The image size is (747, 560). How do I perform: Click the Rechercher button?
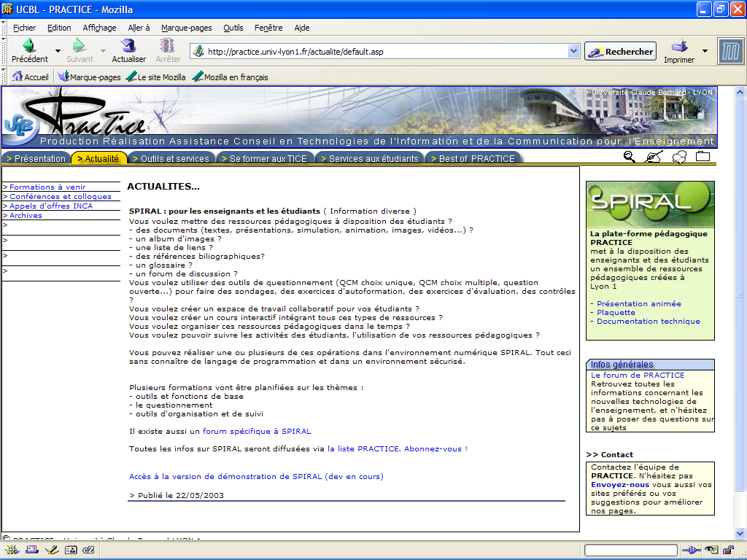[x=620, y=52]
